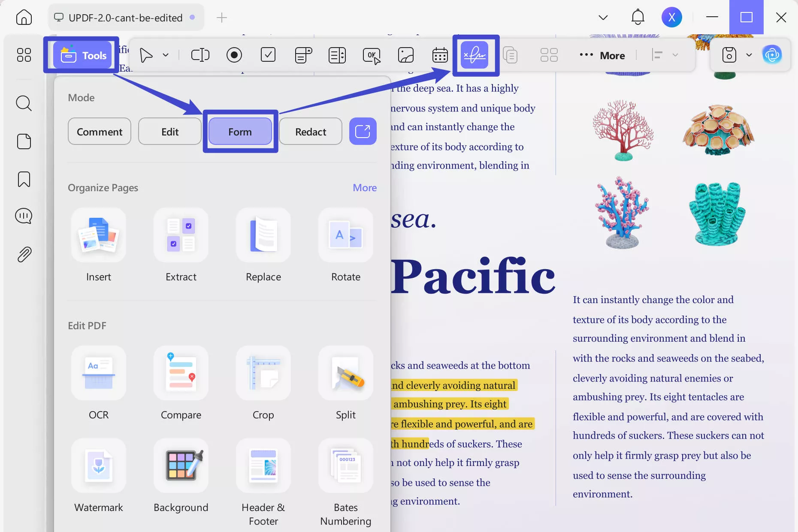Image resolution: width=798 pixels, height=532 pixels.
Task: Expand the save button dropdown
Action: tap(750, 55)
